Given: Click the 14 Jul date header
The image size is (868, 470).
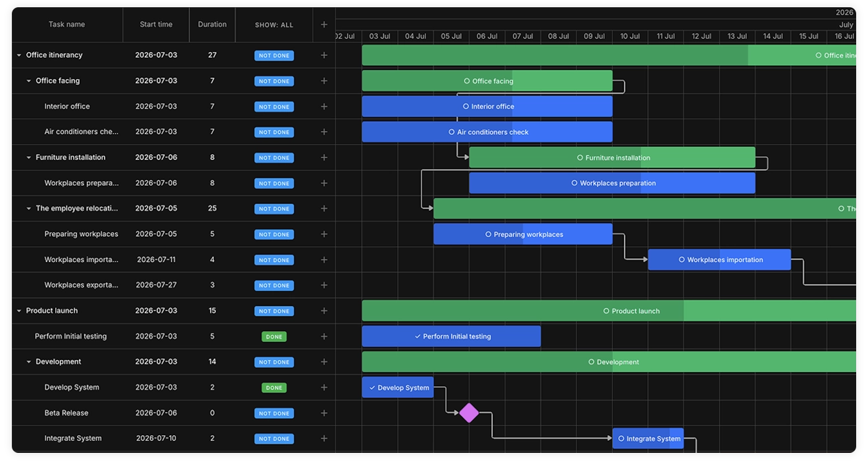Looking at the screenshot, I should (x=773, y=36).
